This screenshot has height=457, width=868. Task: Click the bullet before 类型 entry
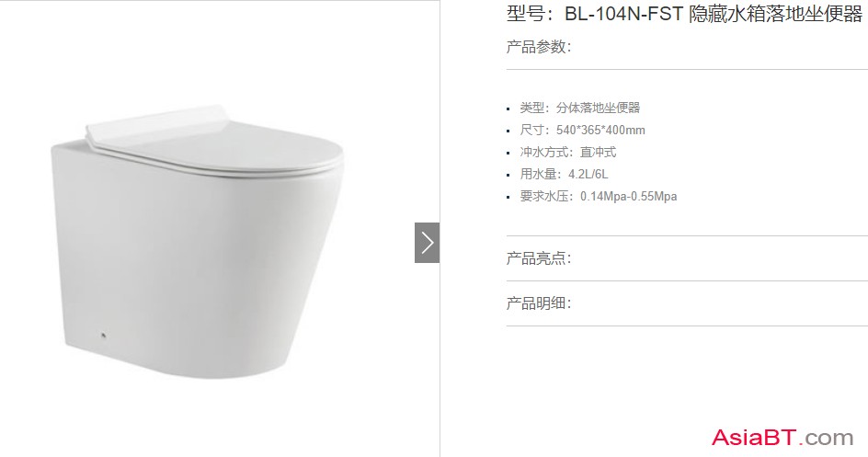508,109
